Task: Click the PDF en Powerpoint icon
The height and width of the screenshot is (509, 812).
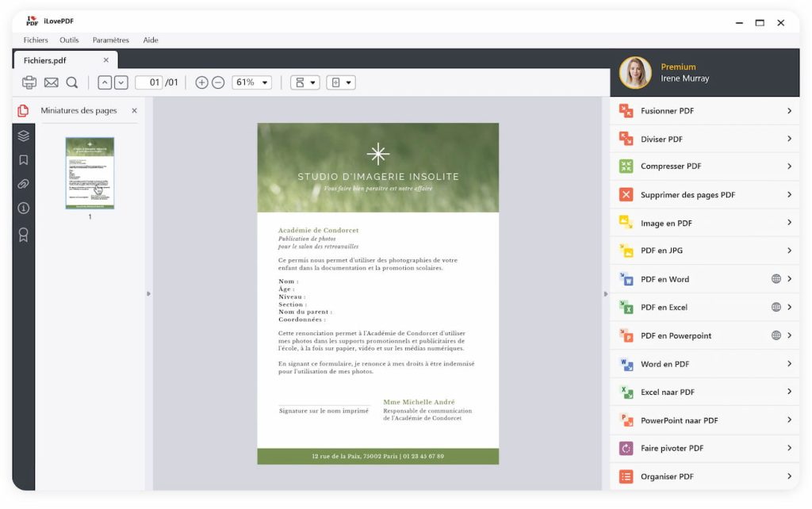Action: tap(626, 335)
